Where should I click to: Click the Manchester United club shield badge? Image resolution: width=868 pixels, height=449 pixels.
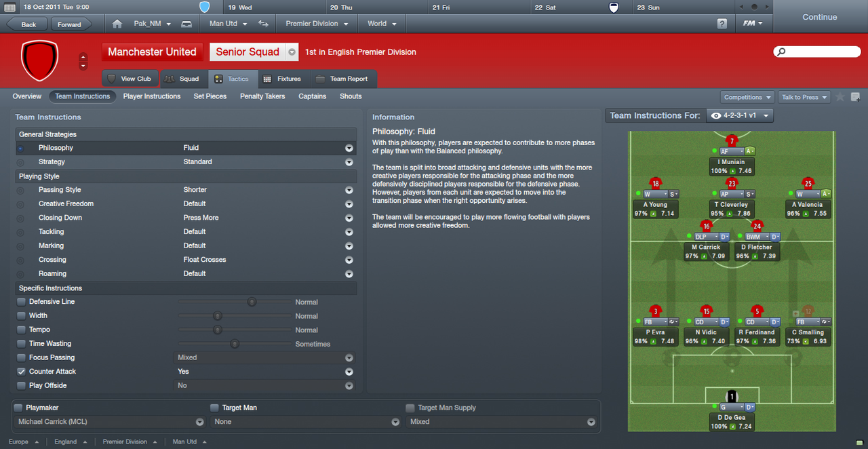pos(40,60)
